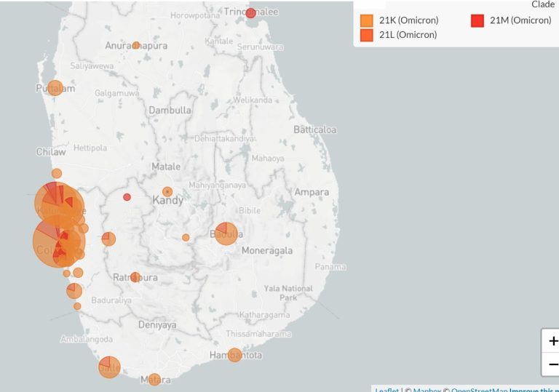Select the orange circle marker at Puttalam
559x392 pixels.
coord(55,88)
